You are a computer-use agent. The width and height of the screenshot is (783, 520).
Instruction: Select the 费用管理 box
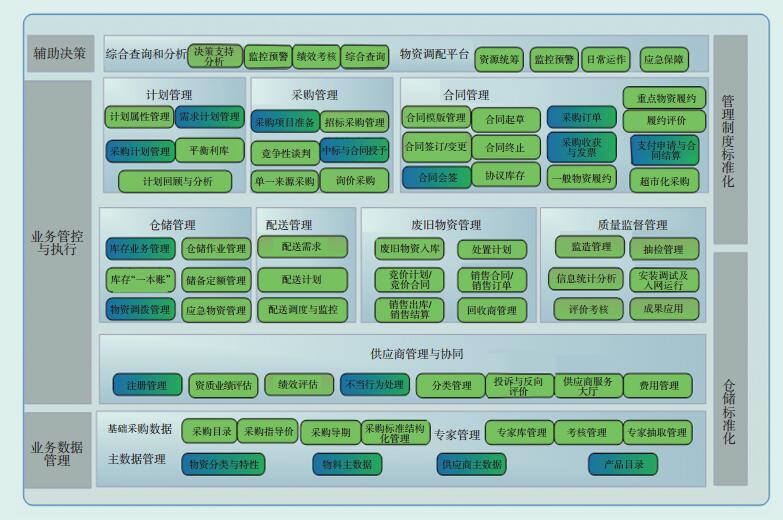[x=658, y=385]
